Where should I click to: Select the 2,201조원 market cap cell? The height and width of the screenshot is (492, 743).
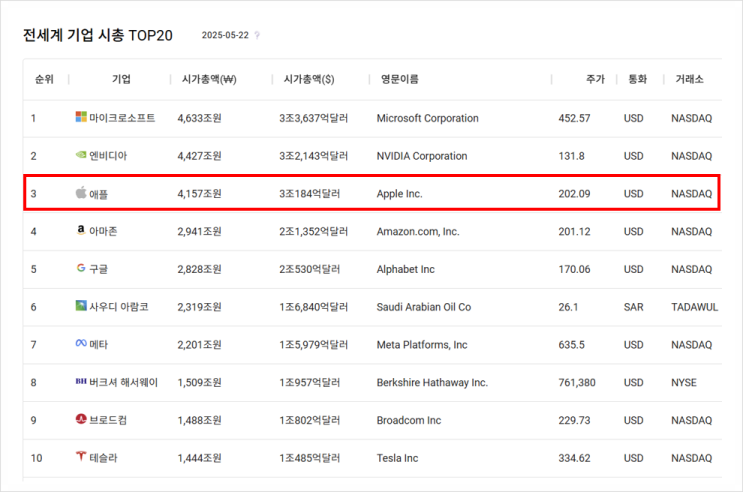tap(199, 345)
